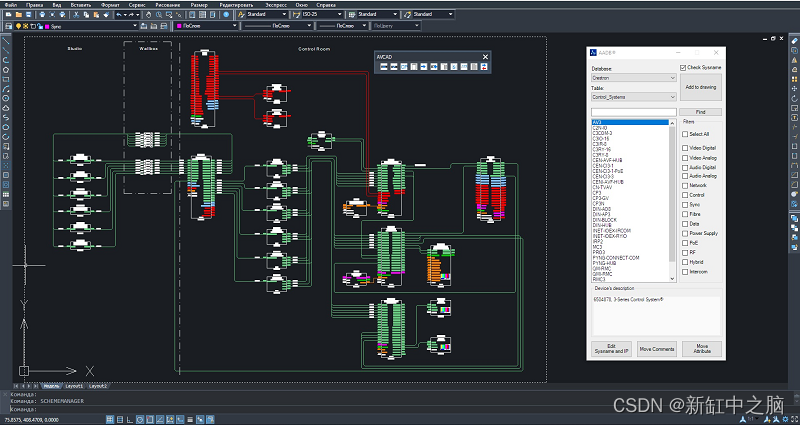Viewport: 800px width, 425px height.
Task: Open the Database dropdown showing Crestron
Action: click(x=633, y=77)
